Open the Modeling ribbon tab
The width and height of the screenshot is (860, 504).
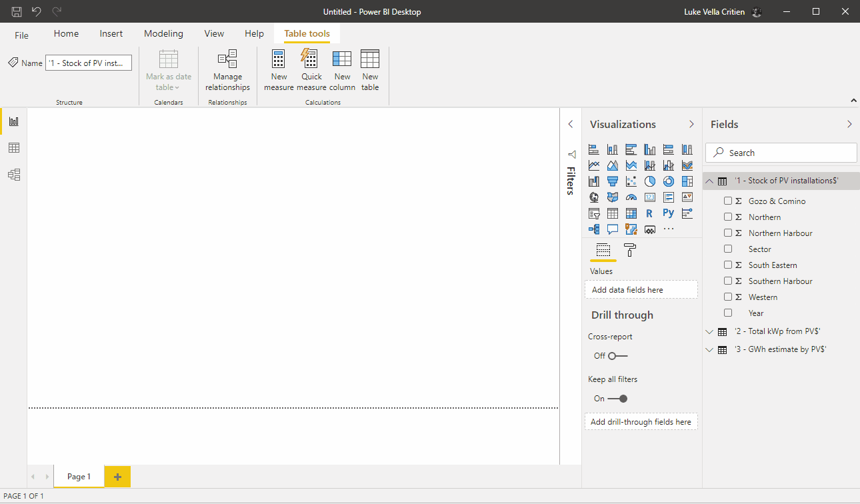[x=163, y=34]
